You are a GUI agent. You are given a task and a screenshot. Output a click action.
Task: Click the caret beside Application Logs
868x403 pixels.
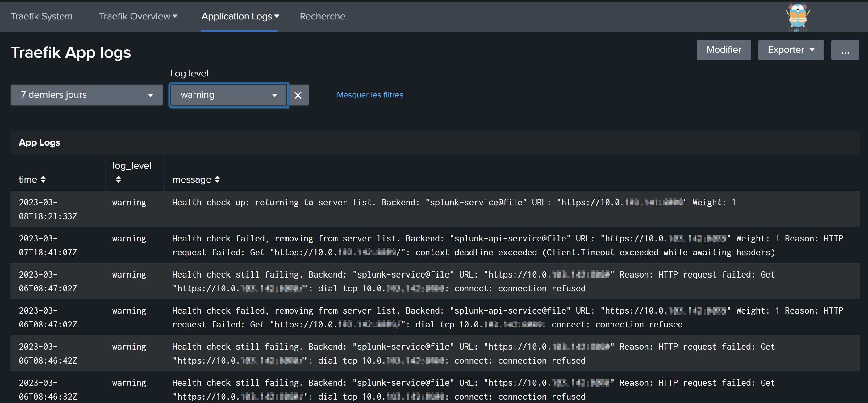tap(277, 16)
